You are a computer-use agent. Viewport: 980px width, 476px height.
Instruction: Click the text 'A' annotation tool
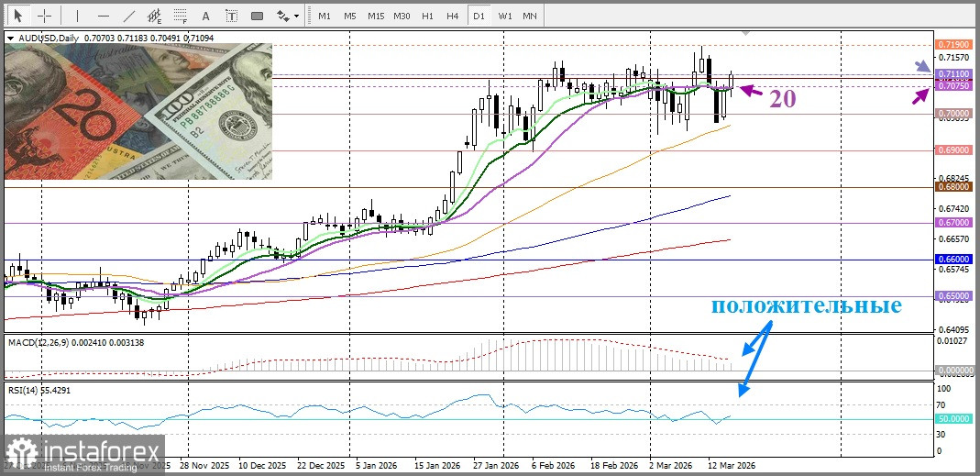click(x=206, y=16)
